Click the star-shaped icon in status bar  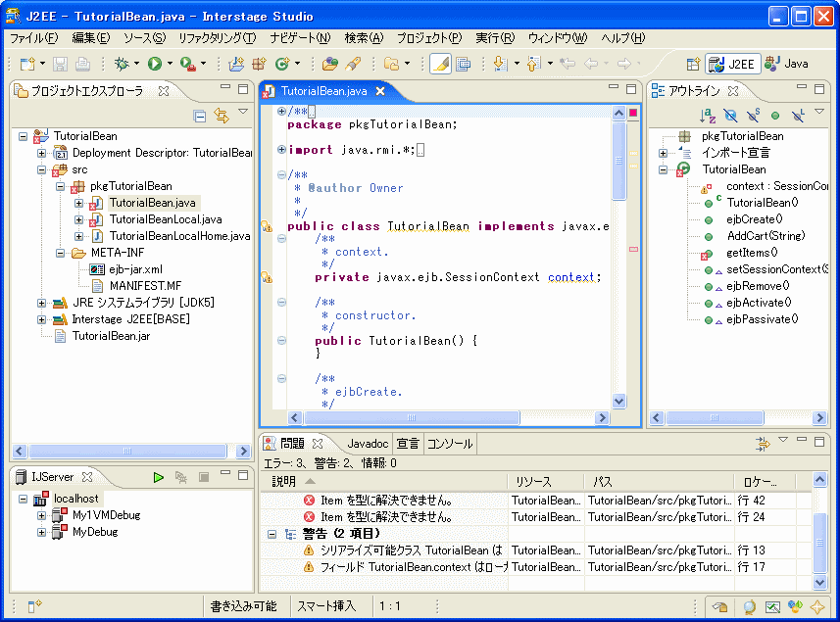pyautogui.click(x=817, y=606)
